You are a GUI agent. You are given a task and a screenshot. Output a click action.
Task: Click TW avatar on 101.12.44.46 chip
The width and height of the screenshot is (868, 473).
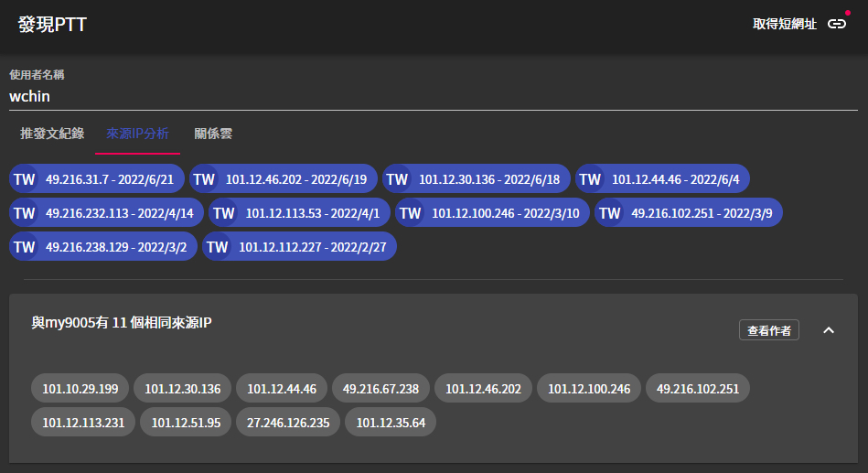[x=590, y=179]
